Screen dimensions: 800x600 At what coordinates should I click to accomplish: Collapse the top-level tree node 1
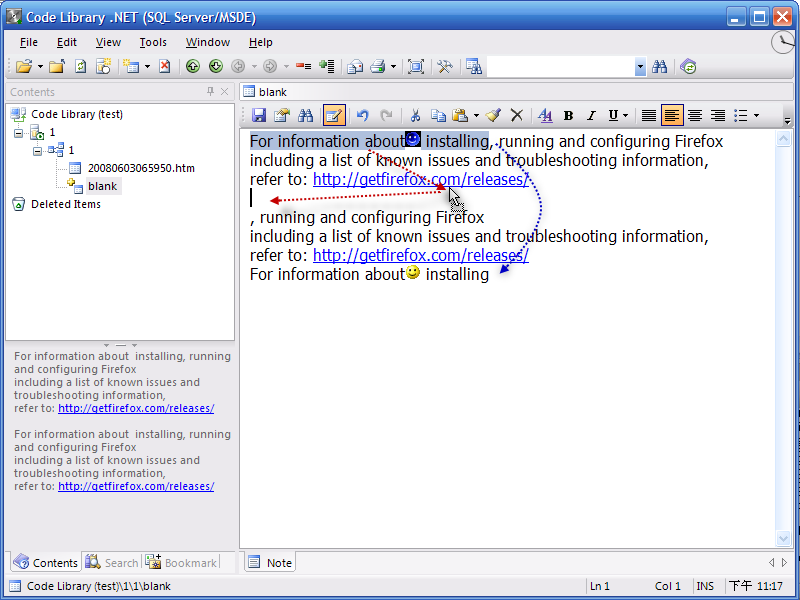coord(18,133)
